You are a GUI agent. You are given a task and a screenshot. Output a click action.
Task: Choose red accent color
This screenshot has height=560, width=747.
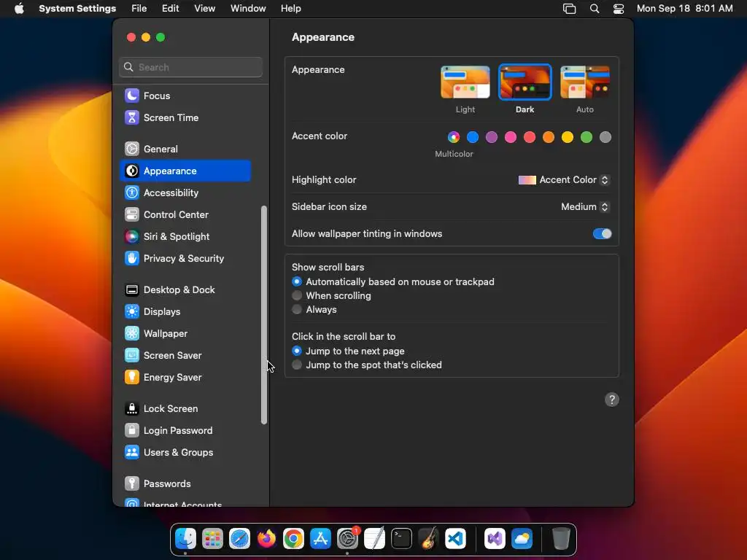[530, 137]
